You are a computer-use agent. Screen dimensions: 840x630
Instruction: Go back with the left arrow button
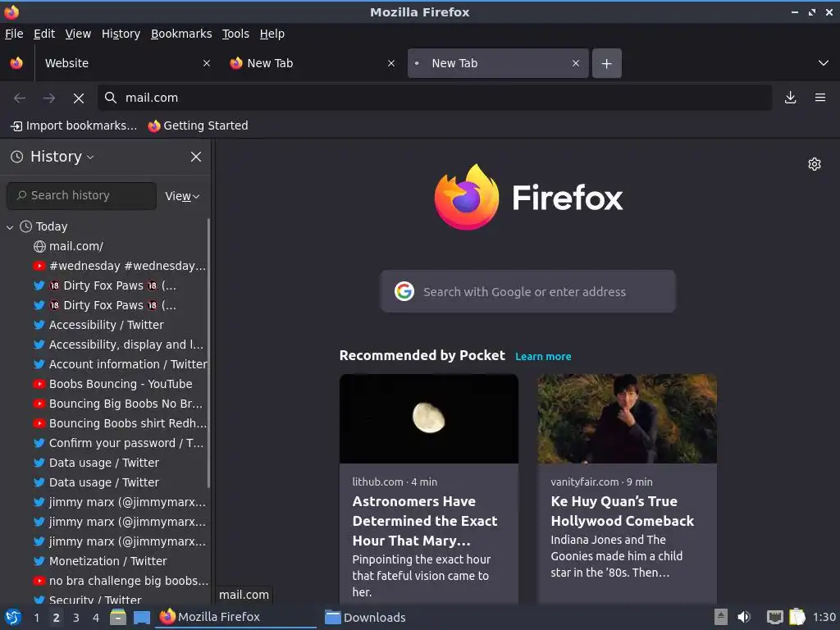click(20, 98)
